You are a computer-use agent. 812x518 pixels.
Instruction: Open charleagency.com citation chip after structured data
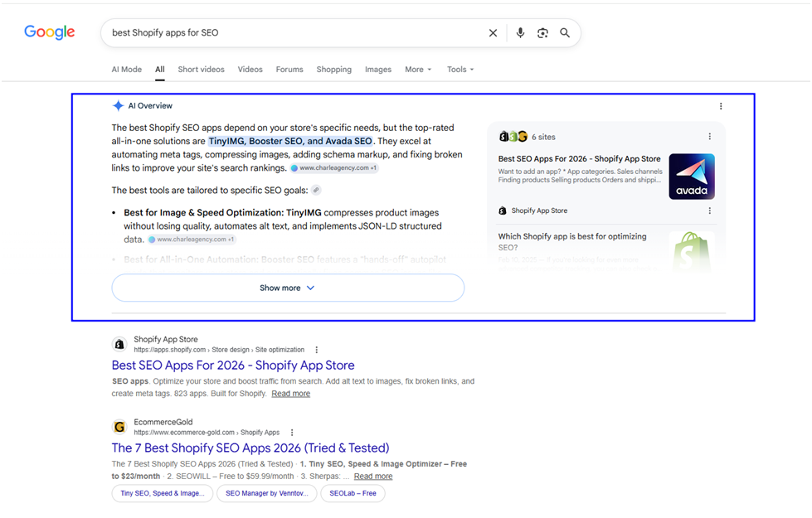(192, 239)
